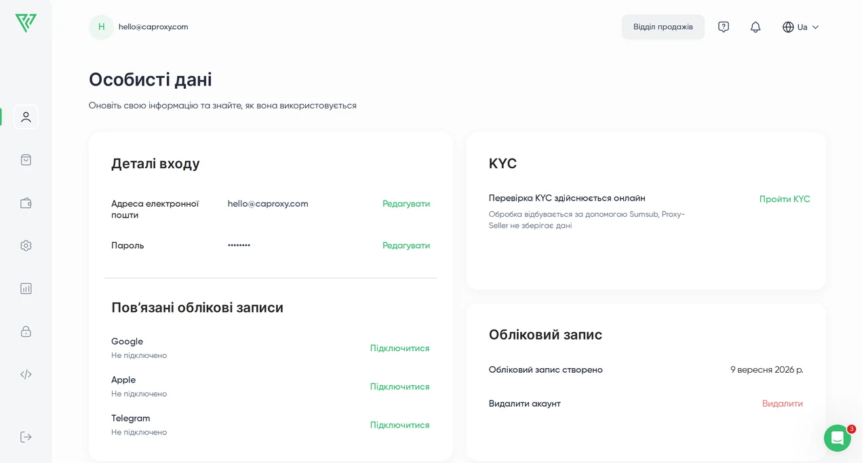Open the personal data profile icon
868x463 pixels.
click(x=26, y=117)
